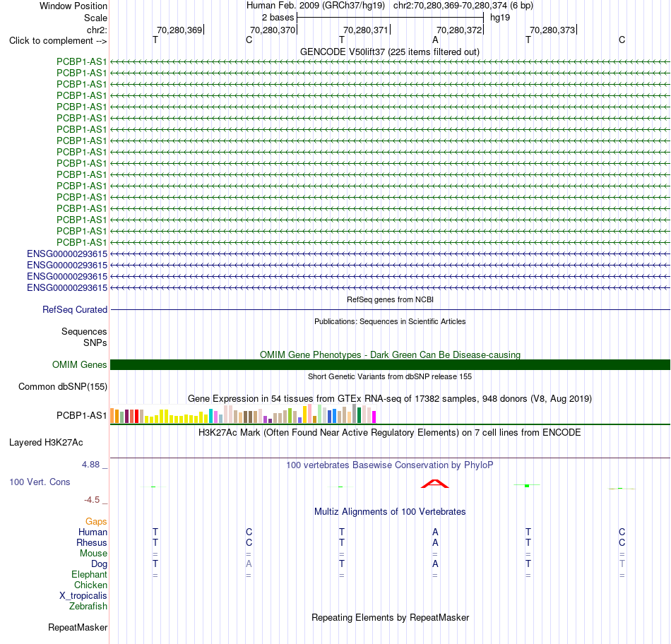
Task: Open 'RefSeq genes from NCBI' track title
Action: tap(390, 299)
